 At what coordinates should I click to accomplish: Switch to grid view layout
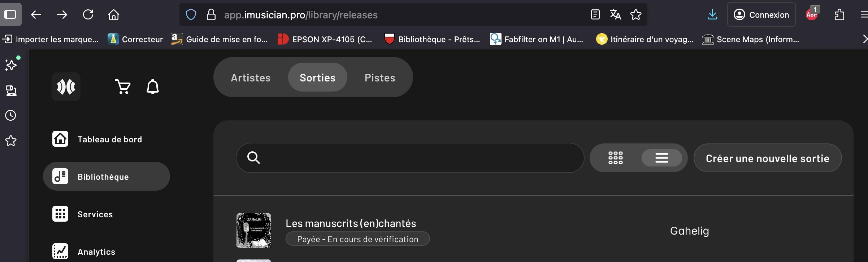pyautogui.click(x=616, y=158)
